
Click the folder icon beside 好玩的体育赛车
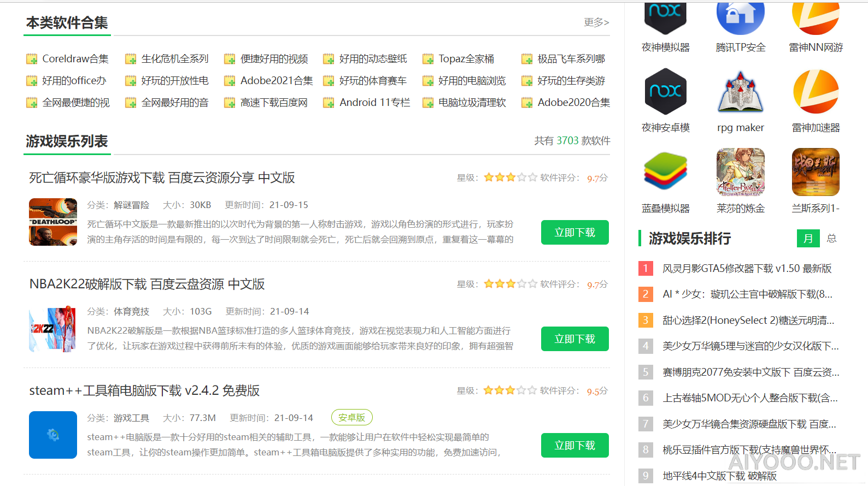pos(329,81)
